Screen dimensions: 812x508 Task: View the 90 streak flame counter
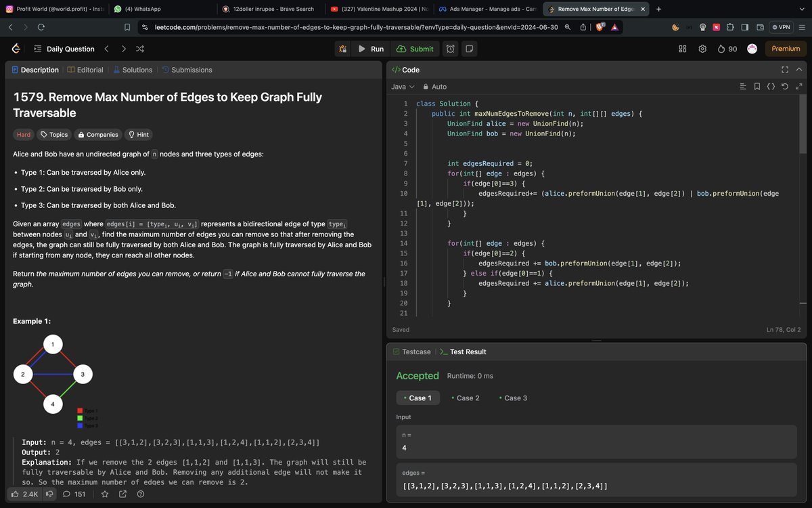[727, 49]
